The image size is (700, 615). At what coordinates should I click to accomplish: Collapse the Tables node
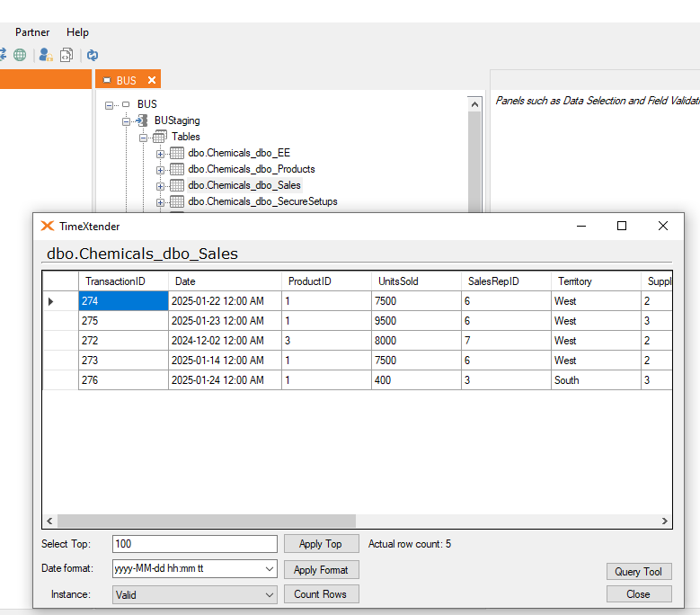tap(143, 138)
